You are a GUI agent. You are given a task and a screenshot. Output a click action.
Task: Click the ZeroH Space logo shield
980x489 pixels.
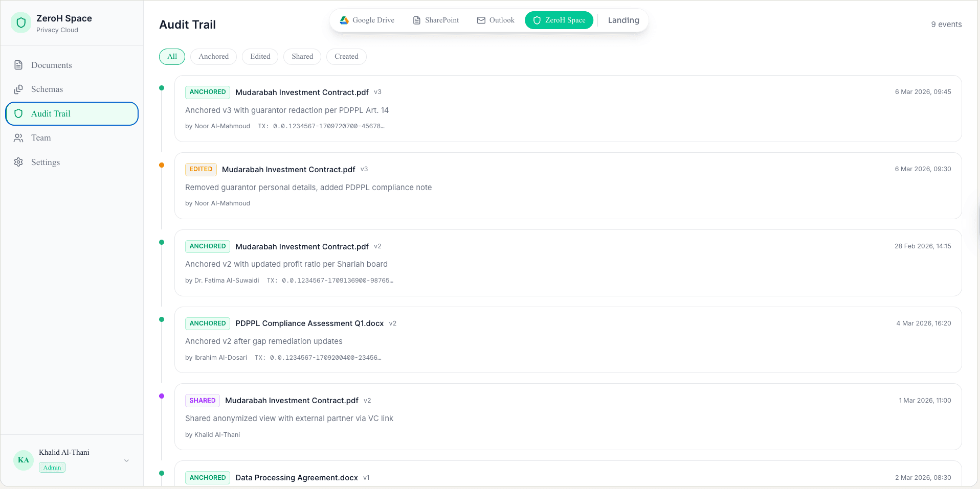coord(21,22)
